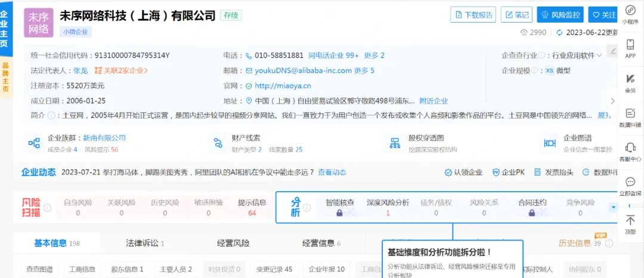The height and width of the screenshot is (278, 644).
Task: Open 主要人员 2 sub-tab
Action: click(176, 270)
